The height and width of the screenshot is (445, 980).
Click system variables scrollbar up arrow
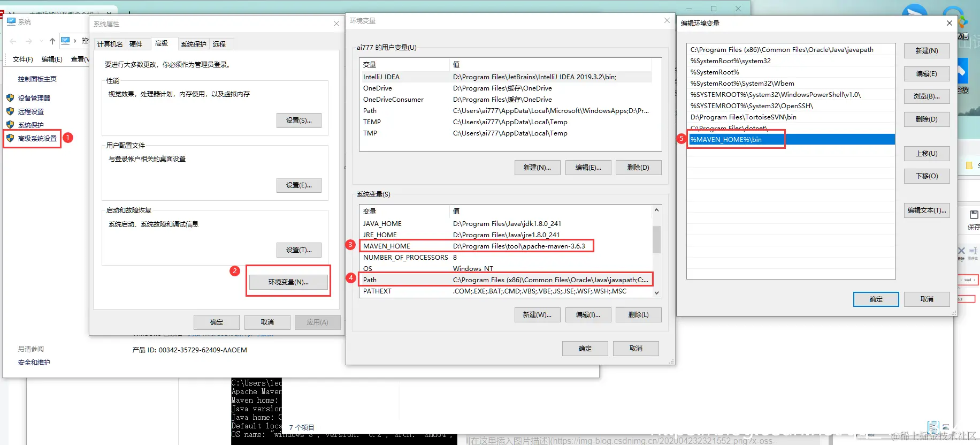pyautogui.click(x=656, y=210)
